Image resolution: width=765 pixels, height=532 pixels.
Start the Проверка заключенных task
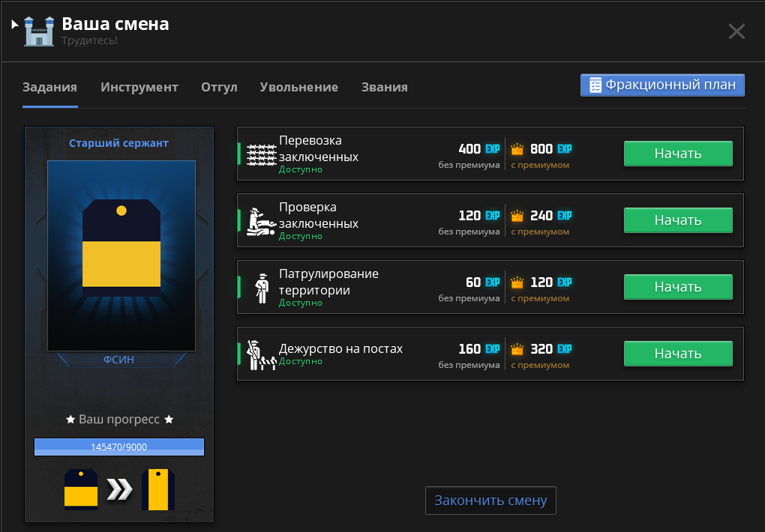(677, 220)
